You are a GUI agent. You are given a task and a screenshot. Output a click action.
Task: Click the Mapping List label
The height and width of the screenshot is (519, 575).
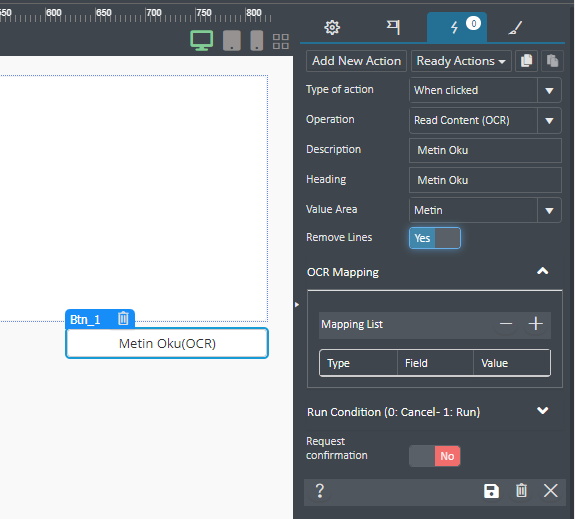point(352,324)
